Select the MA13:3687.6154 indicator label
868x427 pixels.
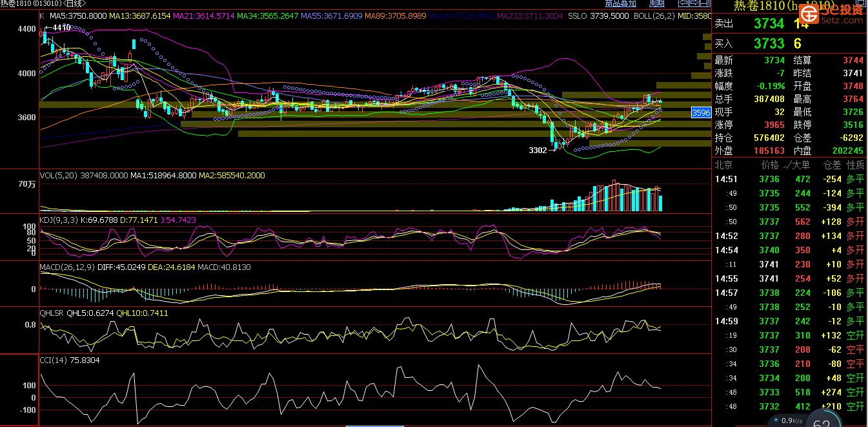[x=140, y=16]
